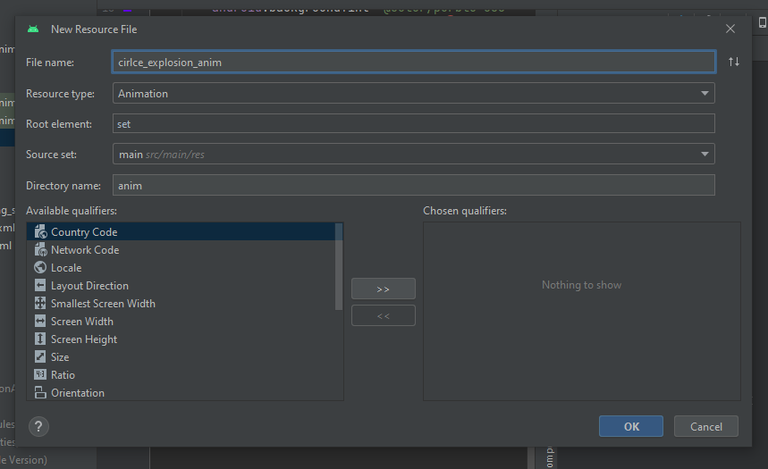The image size is (768, 469).
Task: Click the Size qualifier icon
Action: [40, 357]
